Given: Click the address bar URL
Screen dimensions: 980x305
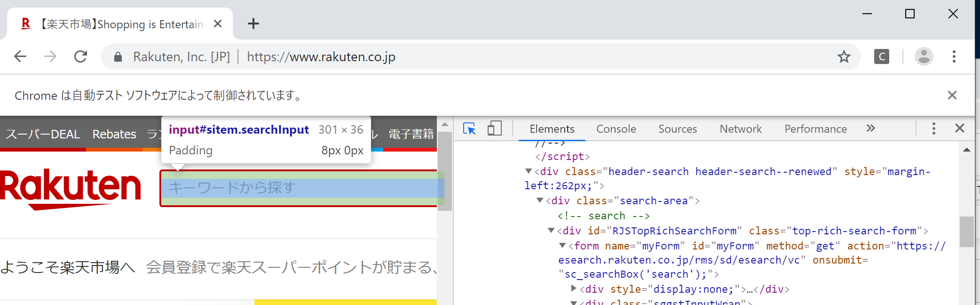Looking at the screenshot, I should (x=321, y=57).
